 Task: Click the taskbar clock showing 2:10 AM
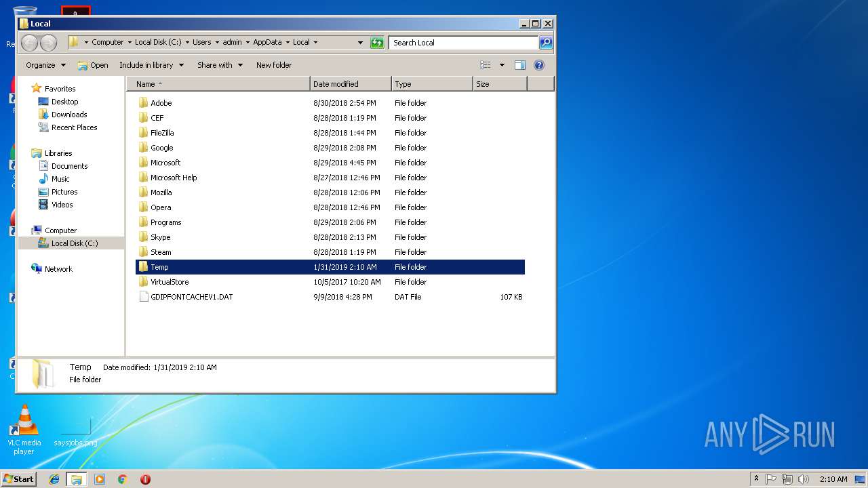(x=833, y=479)
